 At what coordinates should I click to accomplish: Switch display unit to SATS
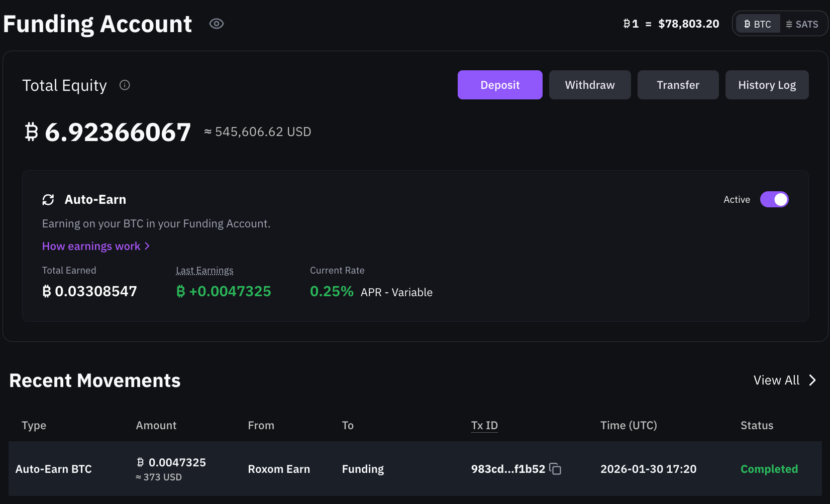pos(802,24)
